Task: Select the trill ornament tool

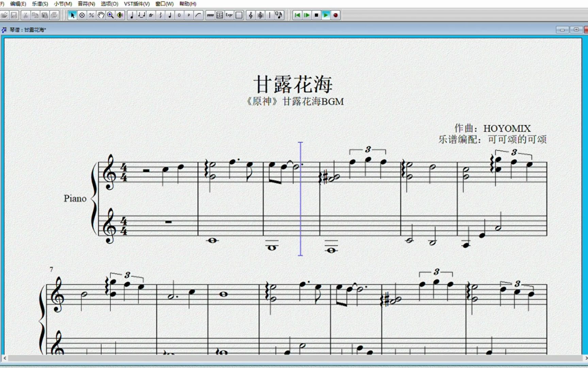Action: 151,15
